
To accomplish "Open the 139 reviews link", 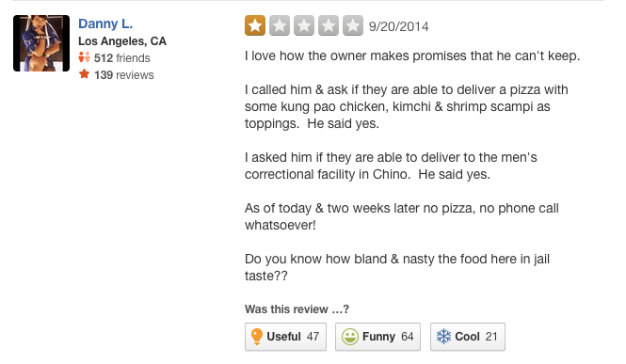I will [x=124, y=75].
